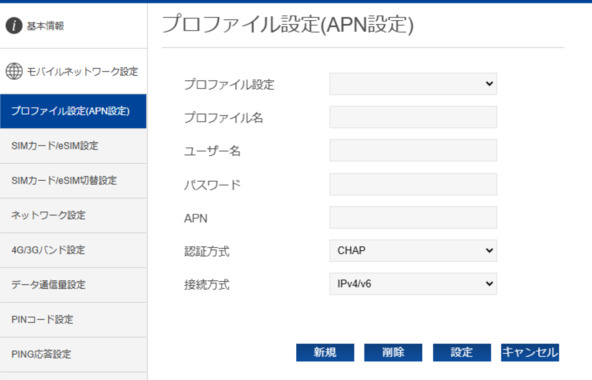The image size is (592, 380).
Task: Focus the APN text field
Action: 413,217
